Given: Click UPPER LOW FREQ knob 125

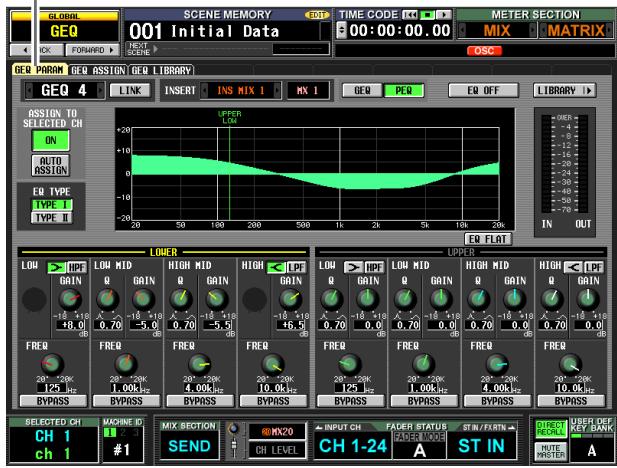Looking at the screenshot, I should coord(349,364).
